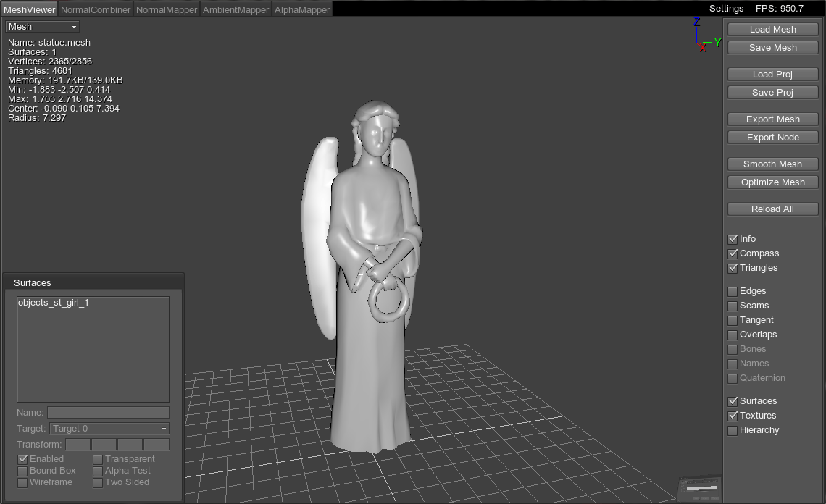Show the Hierarchy panel checkbox
The height and width of the screenshot is (504, 826).
(x=733, y=430)
